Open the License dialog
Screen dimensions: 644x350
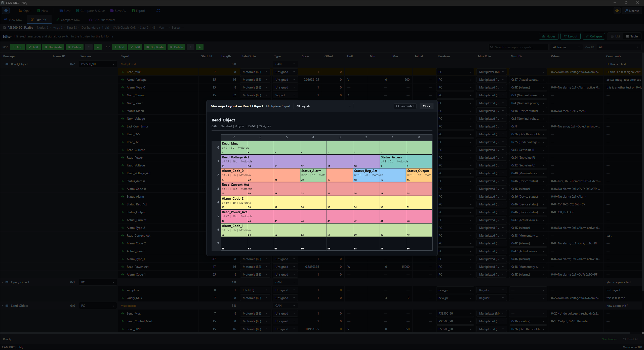[632, 11]
